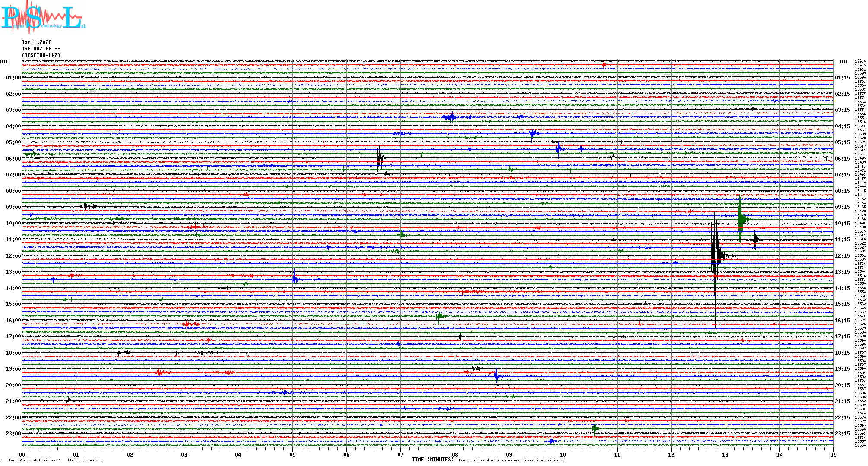
Task: Click the 12:00 hour label on left axis
Action: [13, 256]
